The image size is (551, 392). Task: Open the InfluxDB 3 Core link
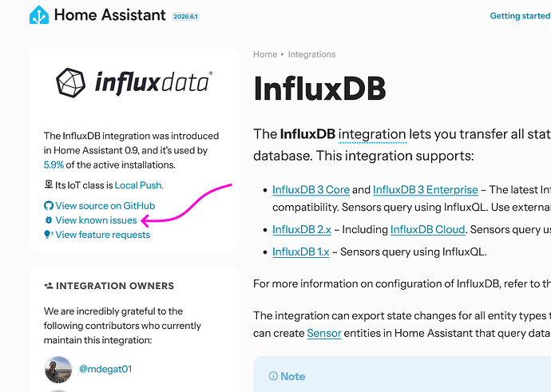(x=311, y=190)
